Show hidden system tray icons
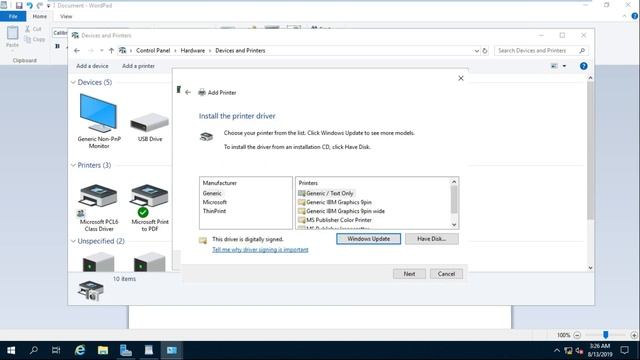640x360 pixels. pos(557,351)
